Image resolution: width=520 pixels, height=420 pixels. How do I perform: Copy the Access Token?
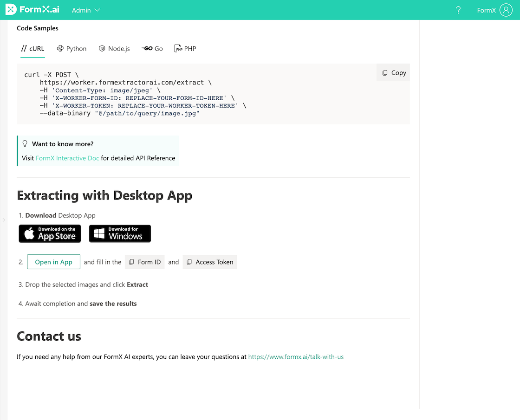coord(210,262)
